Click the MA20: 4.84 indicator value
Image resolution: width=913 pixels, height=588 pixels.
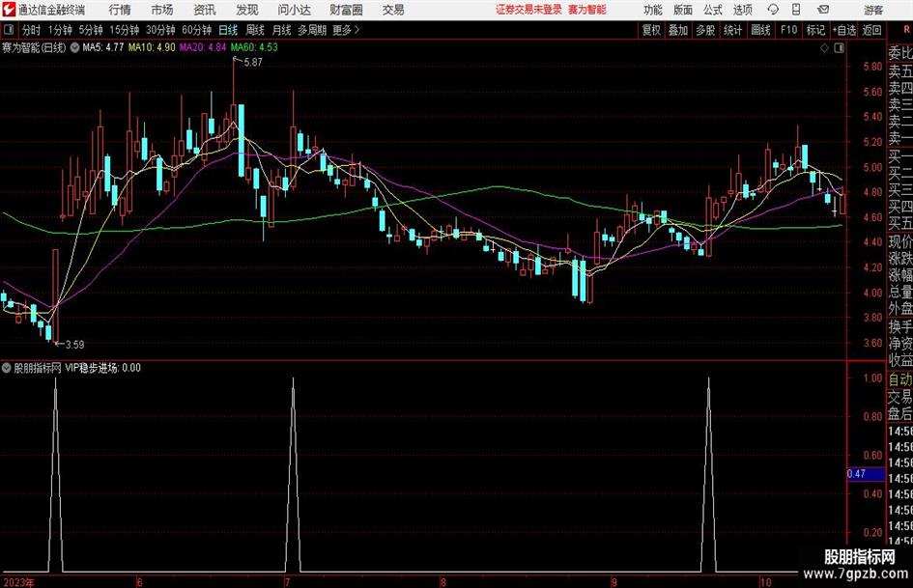pos(203,47)
